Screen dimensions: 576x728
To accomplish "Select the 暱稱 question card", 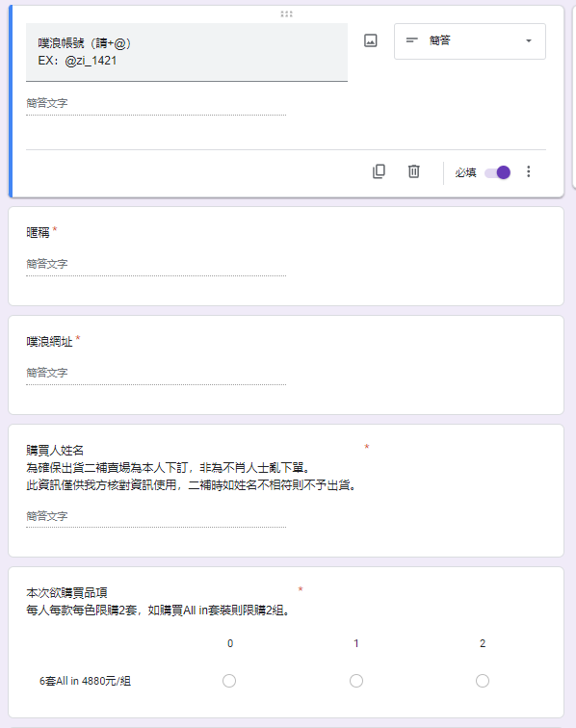I will click(x=286, y=256).
